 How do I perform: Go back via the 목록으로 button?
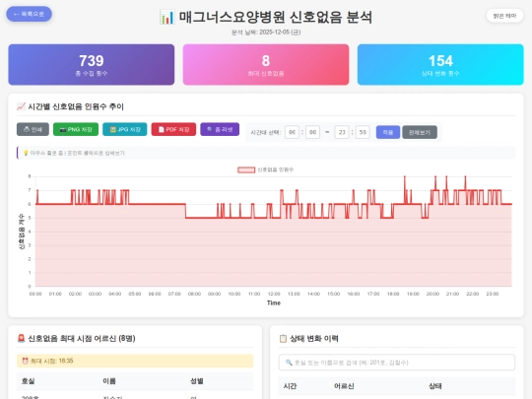tap(30, 14)
